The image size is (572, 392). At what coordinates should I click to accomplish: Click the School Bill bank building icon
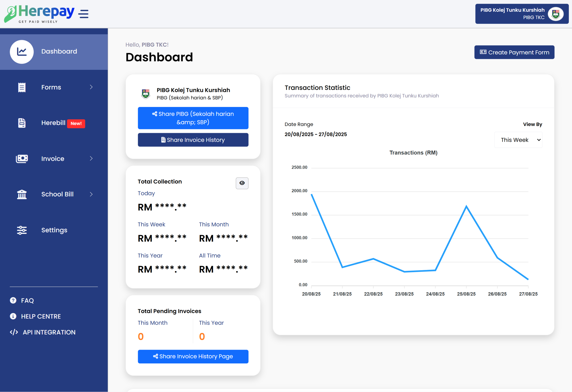tap(22, 194)
